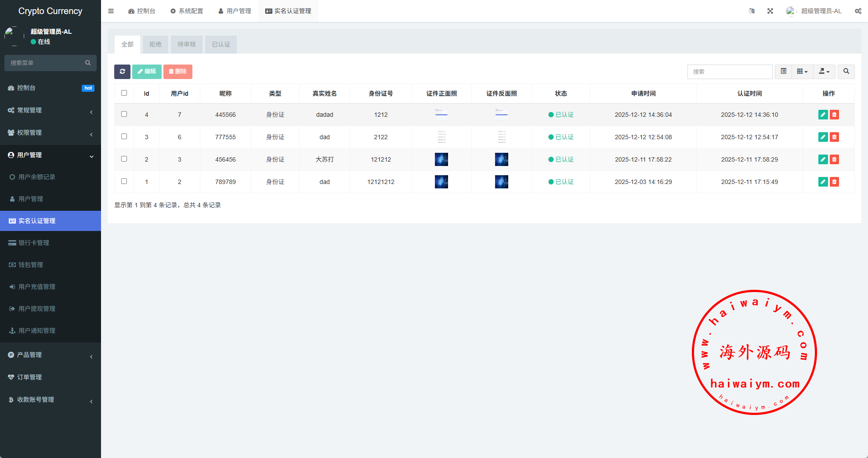Viewport: 868px width, 458px height.
Task: Open the columns visibility dropdown
Action: tap(802, 72)
